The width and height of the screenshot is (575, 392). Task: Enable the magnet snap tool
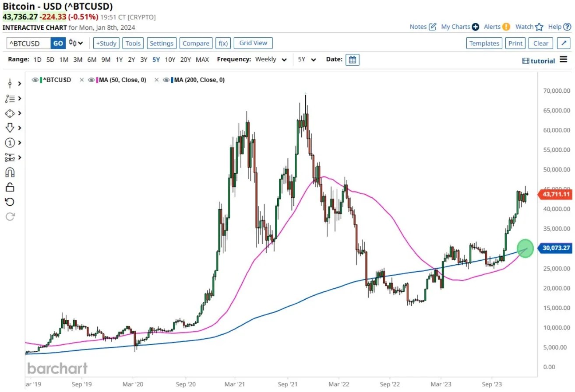(x=10, y=172)
